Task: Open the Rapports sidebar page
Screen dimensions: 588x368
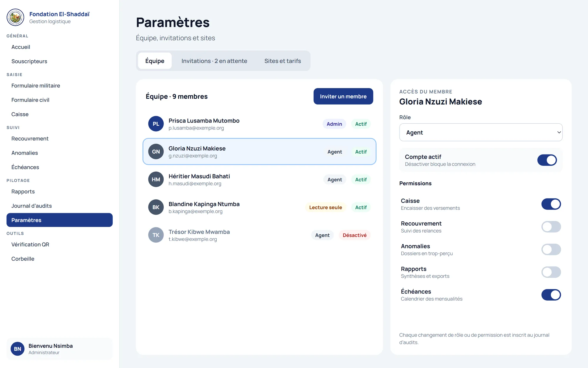Action: 59,192
